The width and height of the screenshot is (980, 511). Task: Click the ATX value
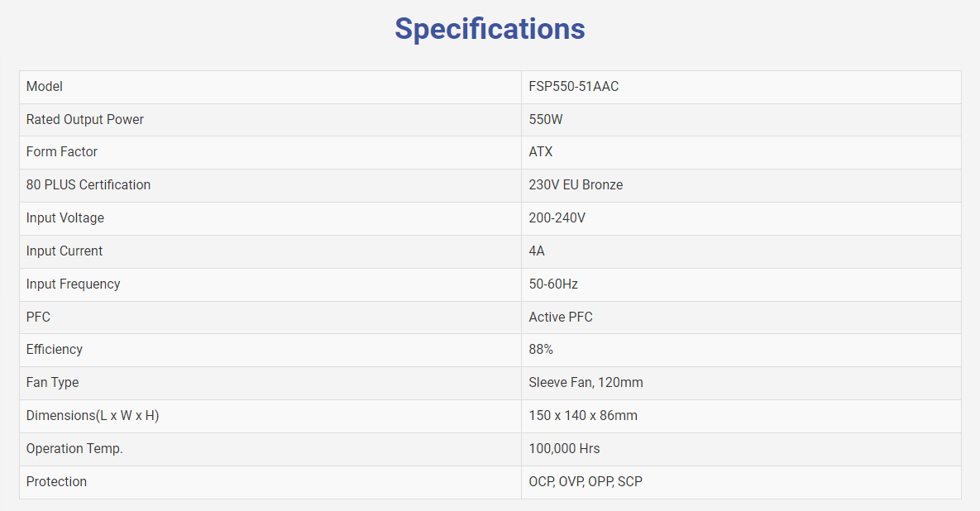click(x=541, y=152)
